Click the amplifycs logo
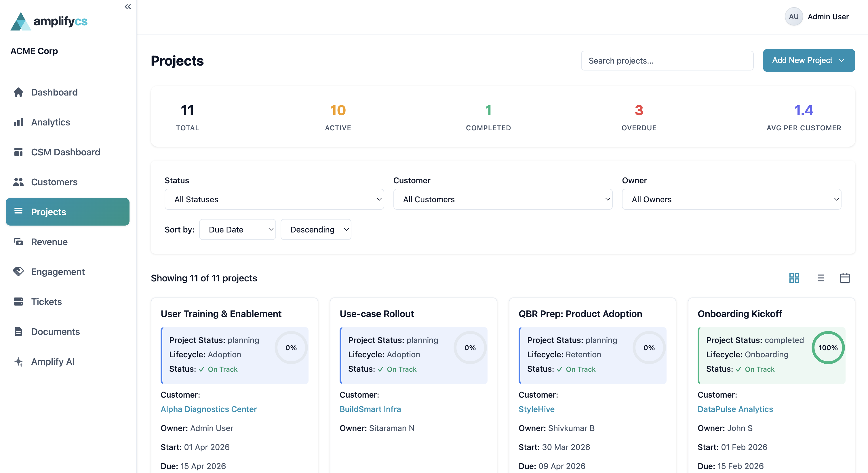 click(49, 21)
